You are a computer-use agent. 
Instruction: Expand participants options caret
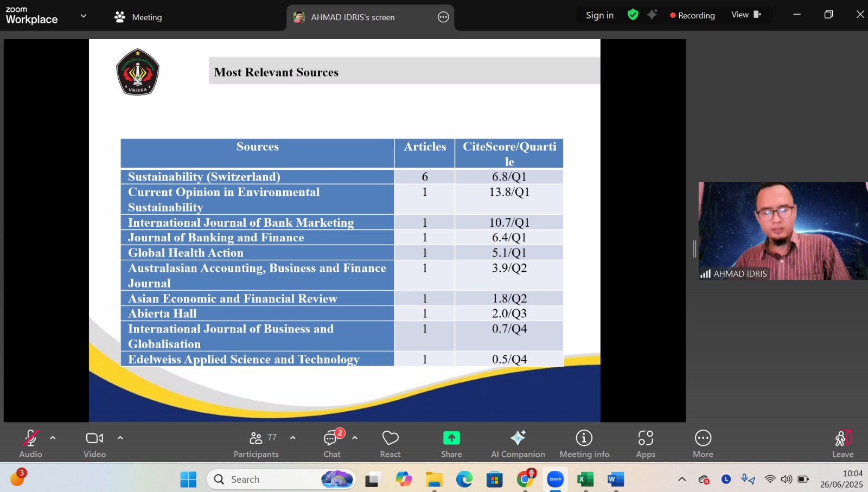coord(293,438)
